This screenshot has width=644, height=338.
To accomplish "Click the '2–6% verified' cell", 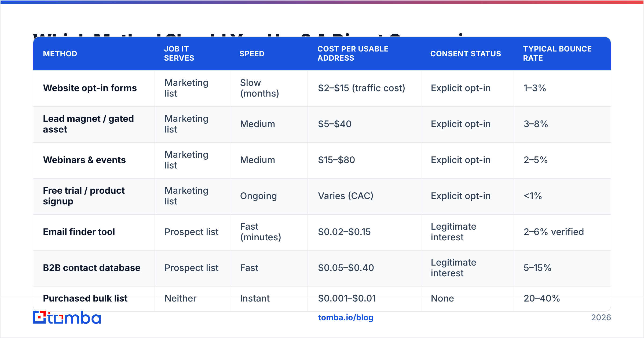I will [562, 232].
